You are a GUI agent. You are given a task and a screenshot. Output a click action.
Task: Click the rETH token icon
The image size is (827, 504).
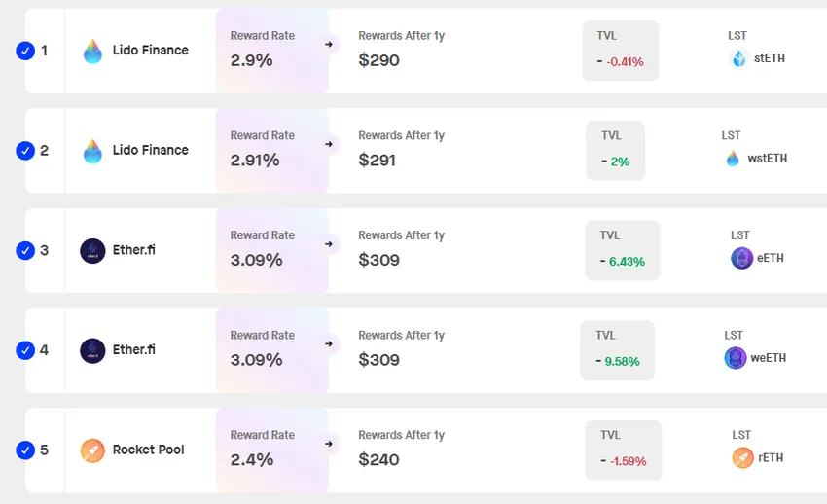point(742,457)
